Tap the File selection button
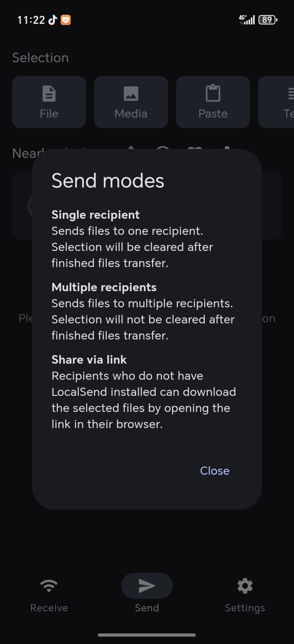 coord(49,102)
